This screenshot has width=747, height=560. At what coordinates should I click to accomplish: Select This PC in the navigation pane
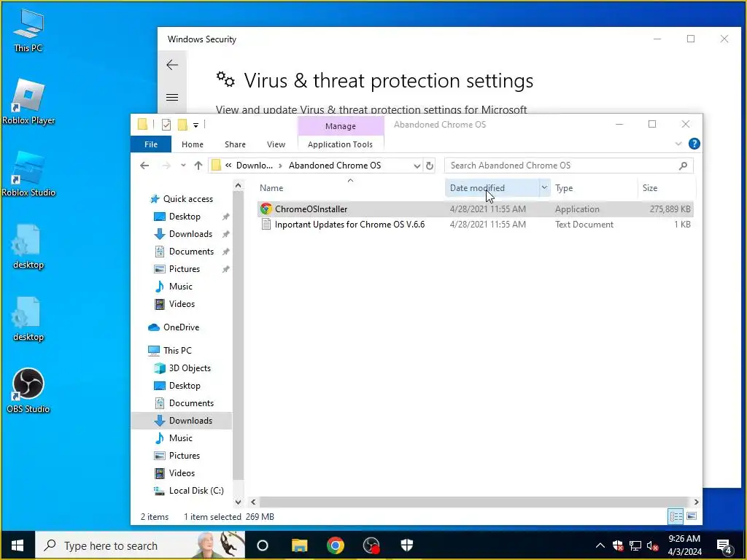coord(177,351)
